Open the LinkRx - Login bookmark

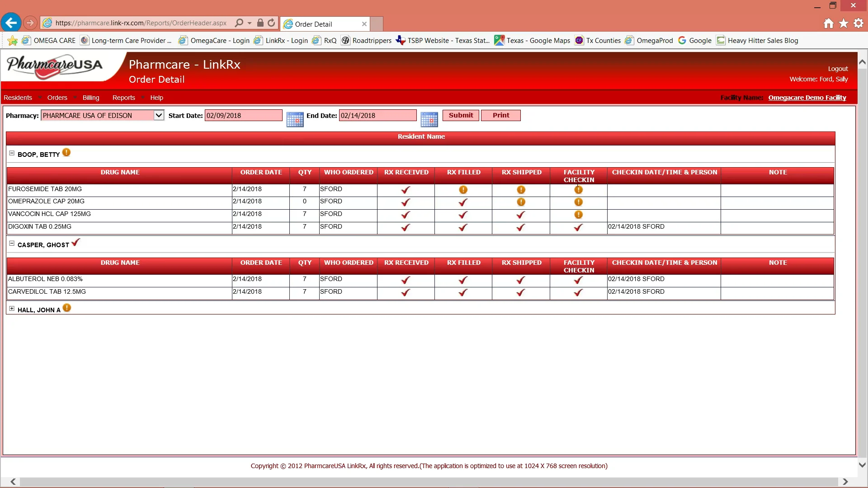[x=281, y=41]
